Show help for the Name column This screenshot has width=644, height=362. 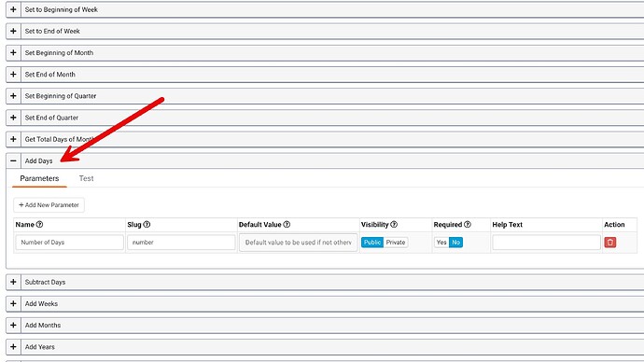(39, 225)
